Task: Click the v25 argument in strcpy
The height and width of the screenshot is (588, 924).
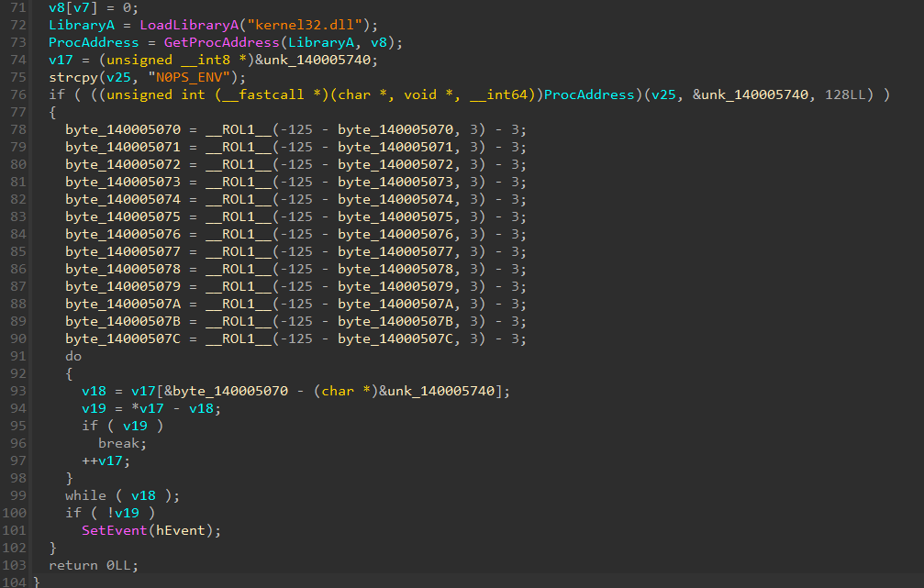Action: coord(118,77)
